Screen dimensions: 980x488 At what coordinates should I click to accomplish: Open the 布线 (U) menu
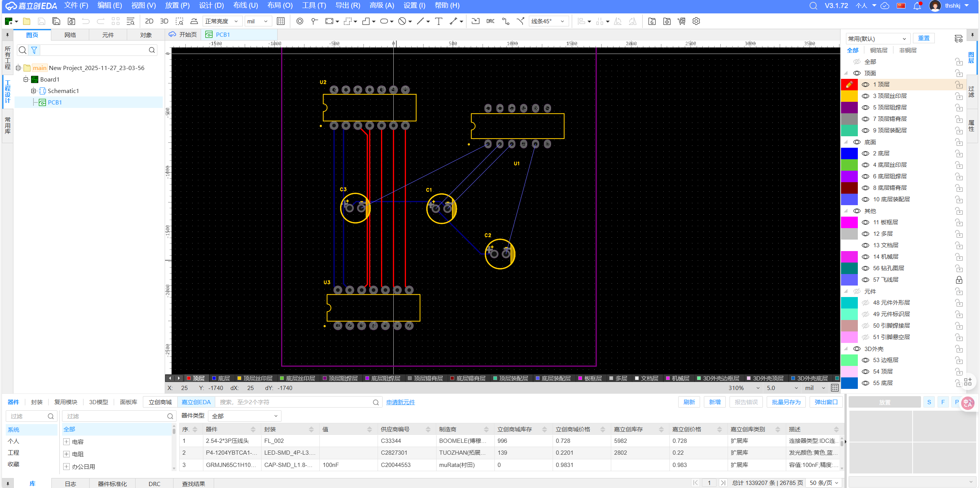point(245,6)
